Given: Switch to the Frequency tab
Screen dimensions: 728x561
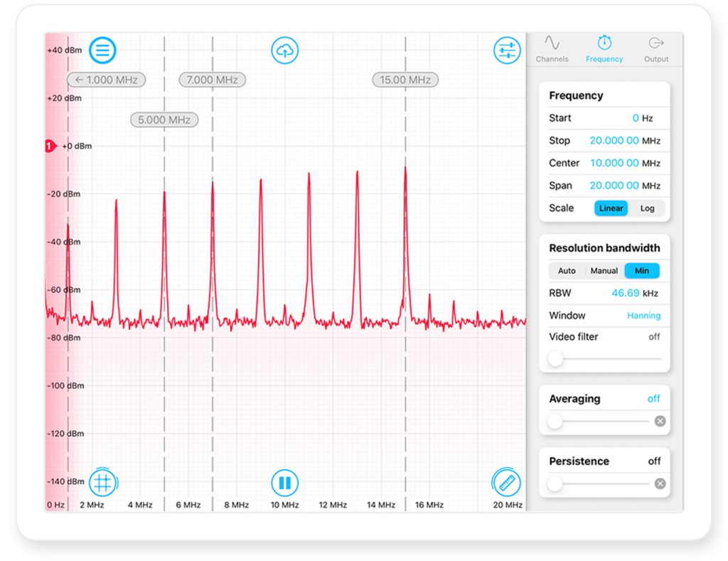Looking at the screenshot, I should point(604,49).
